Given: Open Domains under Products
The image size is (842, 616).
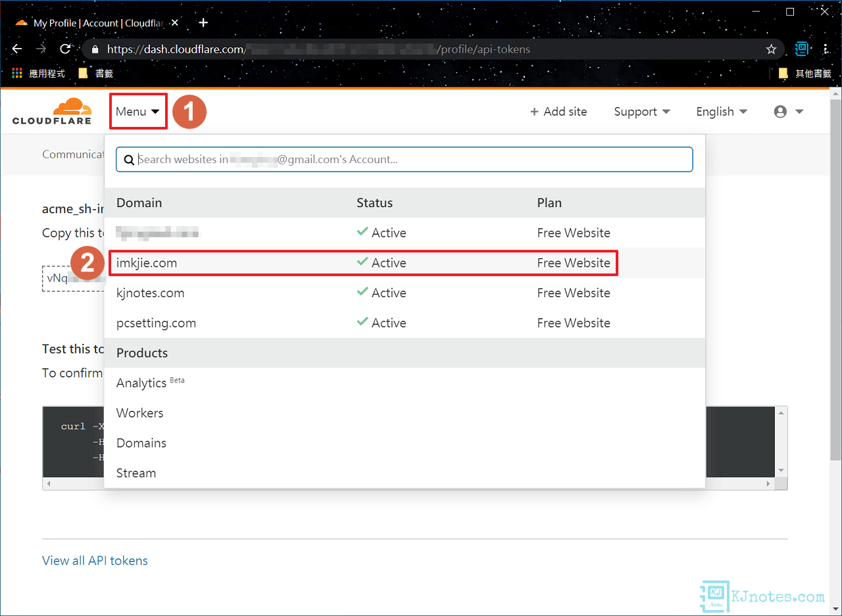Looking at the screenshot, I should point(141,443).
